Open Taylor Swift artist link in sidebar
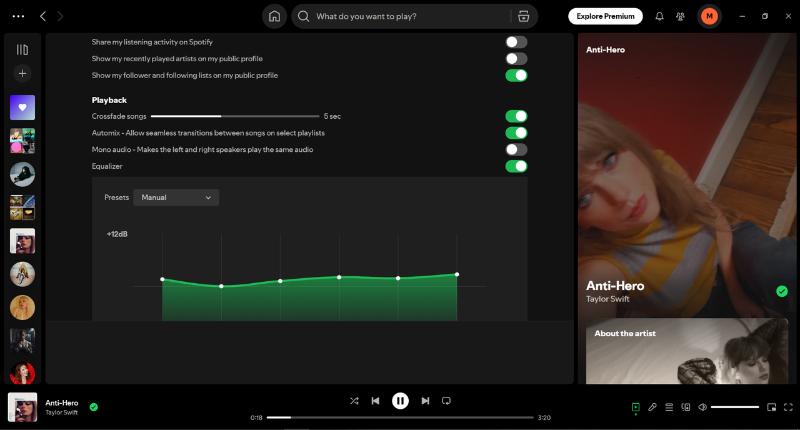 pos(609,299)
